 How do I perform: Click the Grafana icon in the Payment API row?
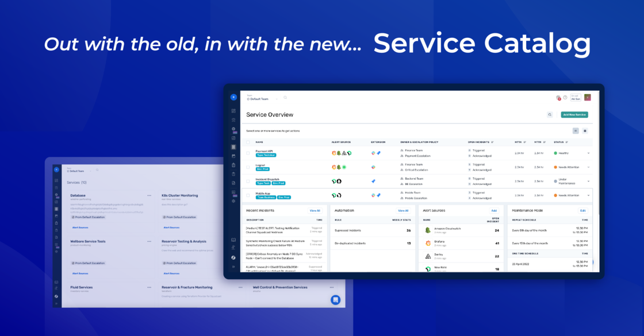tap(334, 153)
